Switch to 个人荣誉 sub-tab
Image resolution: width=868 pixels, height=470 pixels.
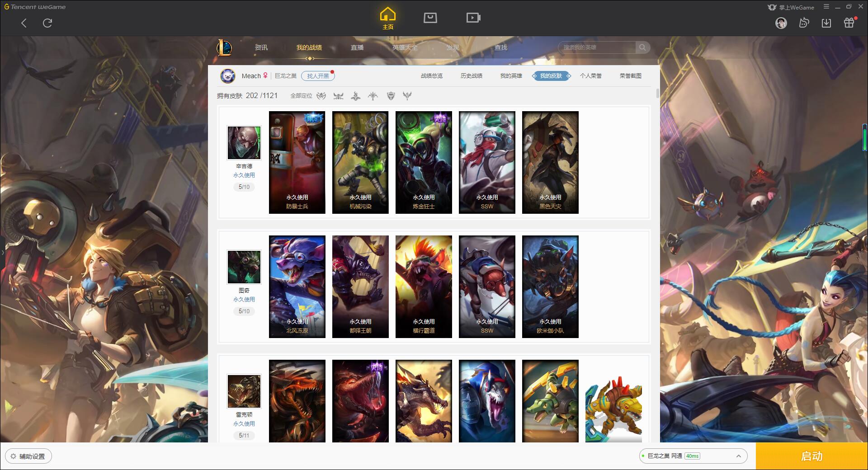(x=591, y=76)
